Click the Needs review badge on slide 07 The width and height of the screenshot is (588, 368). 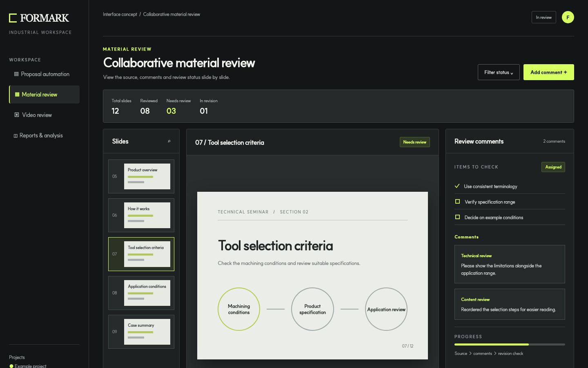click(414, 142)
